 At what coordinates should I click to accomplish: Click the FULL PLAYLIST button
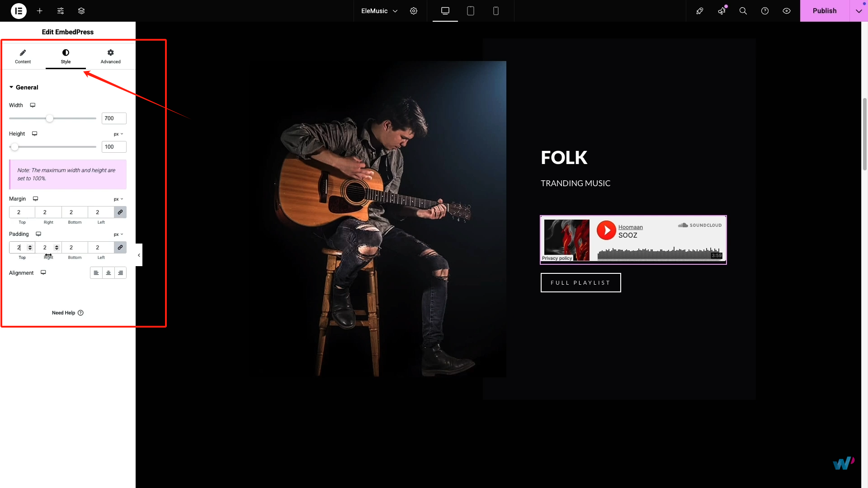click(580, 283)
